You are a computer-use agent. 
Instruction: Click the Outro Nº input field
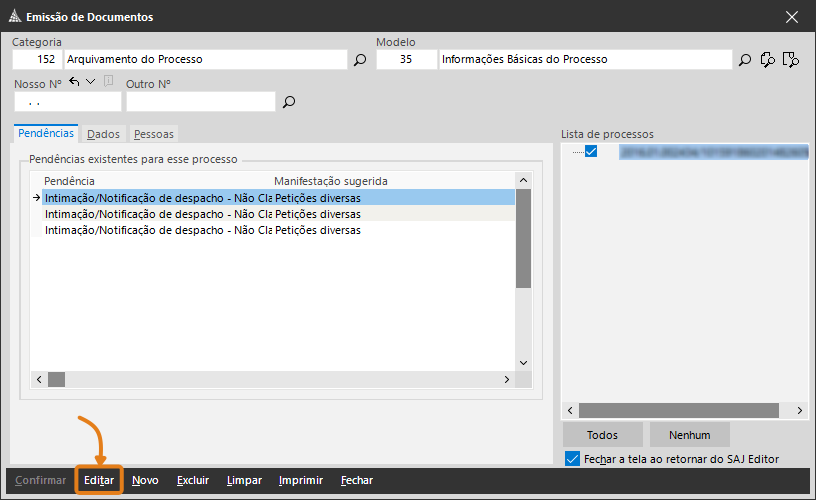[200, 102]
